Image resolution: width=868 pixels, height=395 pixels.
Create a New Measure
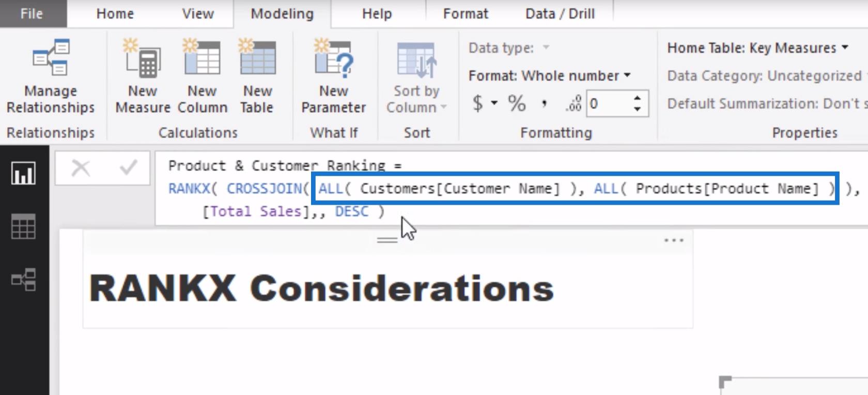(x=143, y=77)
